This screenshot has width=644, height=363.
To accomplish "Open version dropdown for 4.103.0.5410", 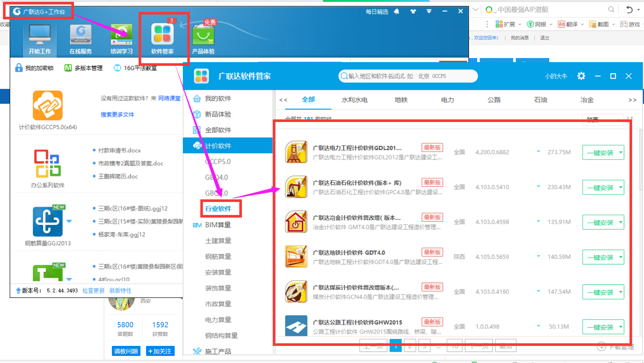I will coord(538,186).
